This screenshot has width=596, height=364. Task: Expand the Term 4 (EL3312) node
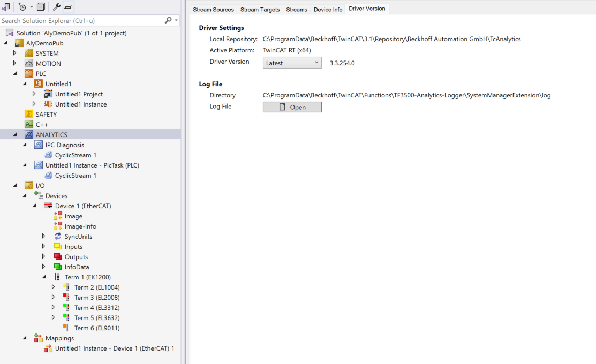coord(53,308)
